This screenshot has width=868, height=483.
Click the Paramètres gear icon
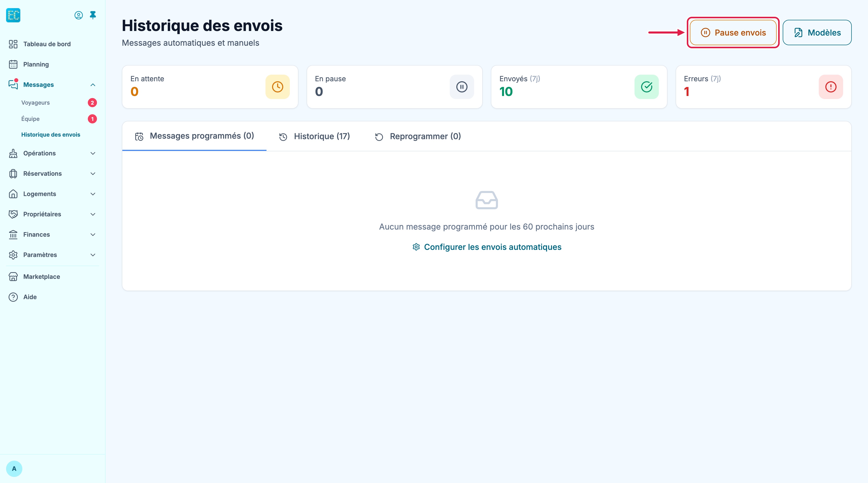(x=13, y=255)
